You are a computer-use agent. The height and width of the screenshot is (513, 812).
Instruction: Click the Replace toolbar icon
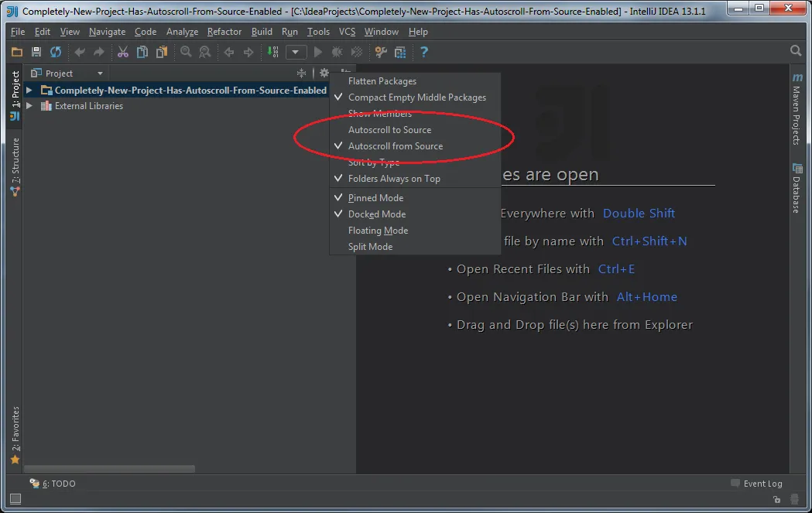(205, 52)
